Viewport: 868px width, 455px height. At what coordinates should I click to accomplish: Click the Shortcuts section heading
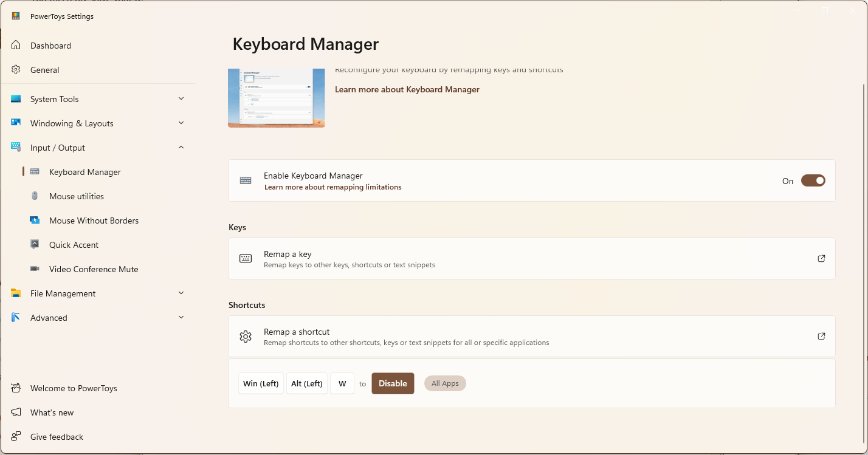[x=247, y=305]
